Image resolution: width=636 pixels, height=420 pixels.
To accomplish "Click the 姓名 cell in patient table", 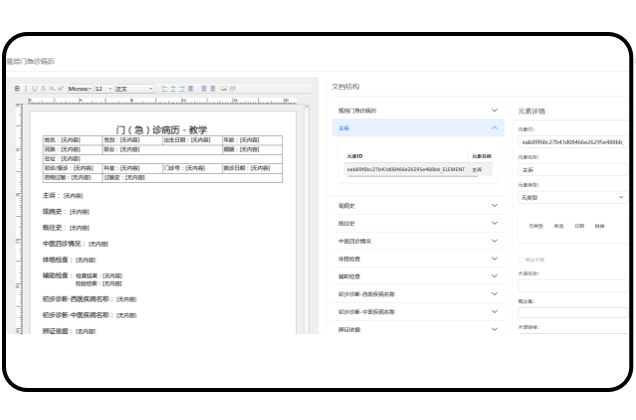I will (72, 140).
